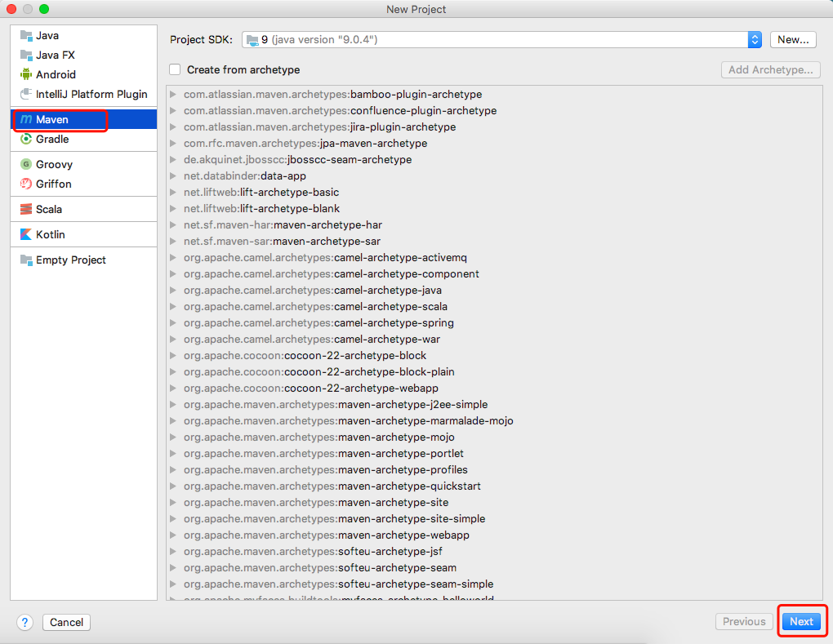Click New... SDK button
The height and width of the screenshot is (644, 833).
click(793, 40)
